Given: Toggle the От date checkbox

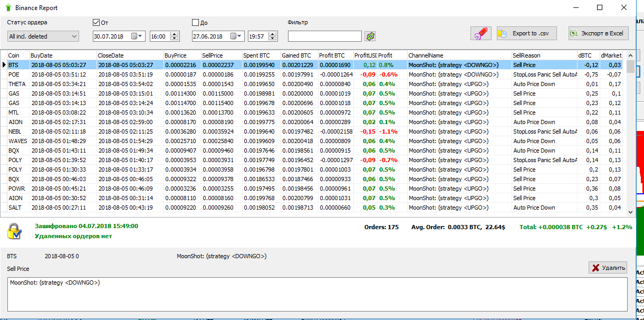Looking at the screenshot, I should (96, 23).
